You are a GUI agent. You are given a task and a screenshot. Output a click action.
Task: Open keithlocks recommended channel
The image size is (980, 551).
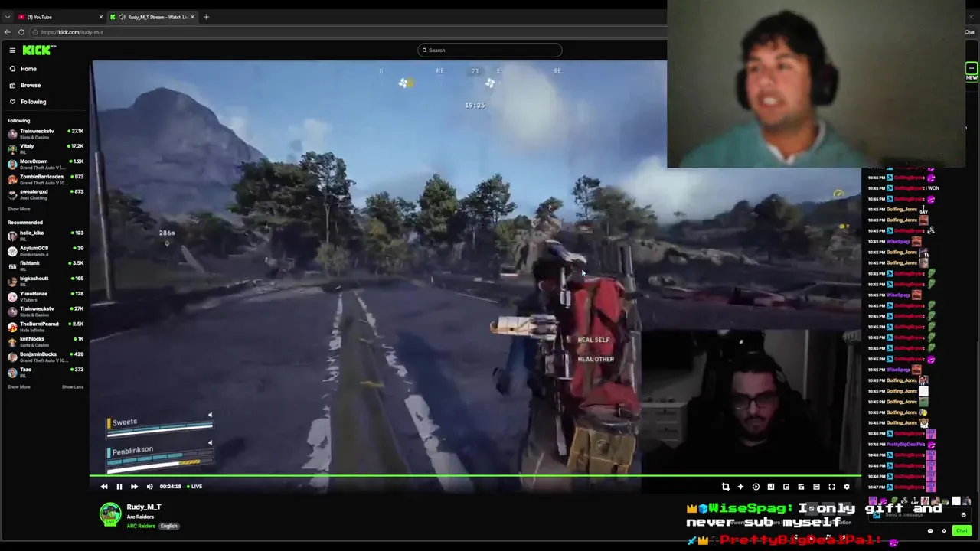[46, 341]
